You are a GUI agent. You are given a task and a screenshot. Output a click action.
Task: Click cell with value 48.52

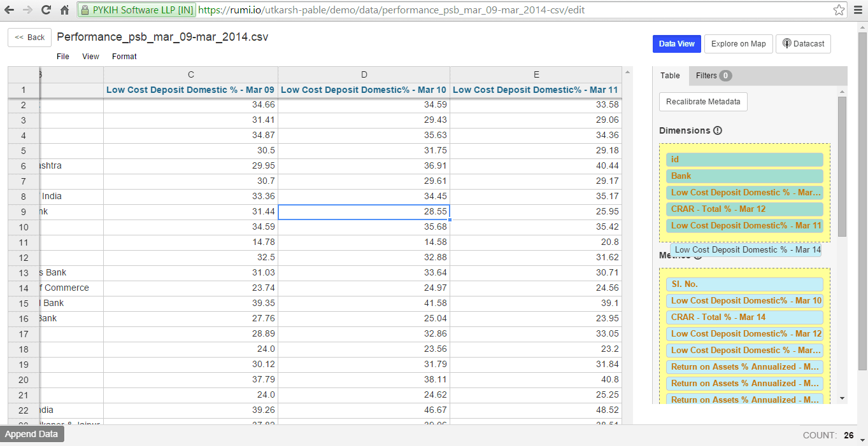536,410
